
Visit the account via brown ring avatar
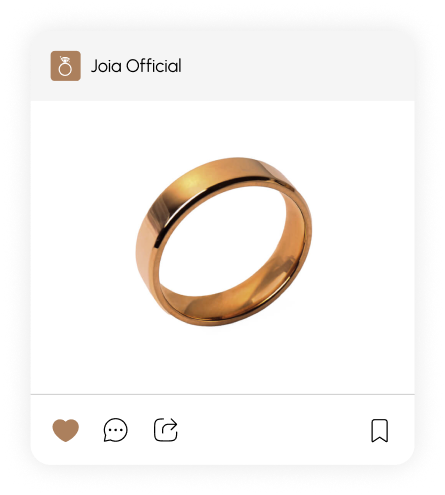[x=65, y=66]
